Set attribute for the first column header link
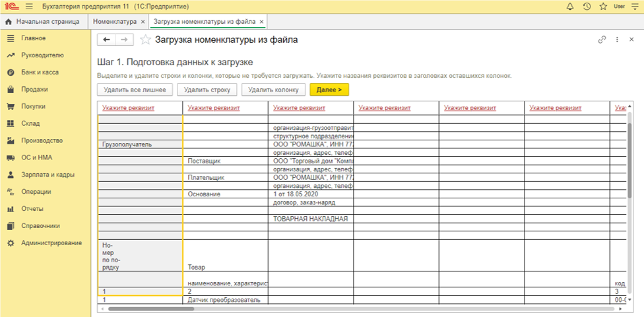This screenshot has width=644, height=317. point(128,108)
